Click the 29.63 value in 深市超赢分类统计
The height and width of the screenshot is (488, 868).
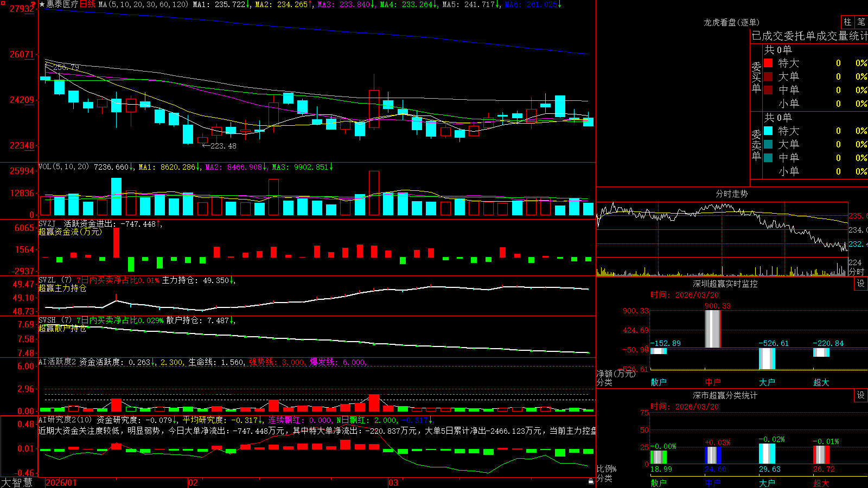click(x=770, y=469)
